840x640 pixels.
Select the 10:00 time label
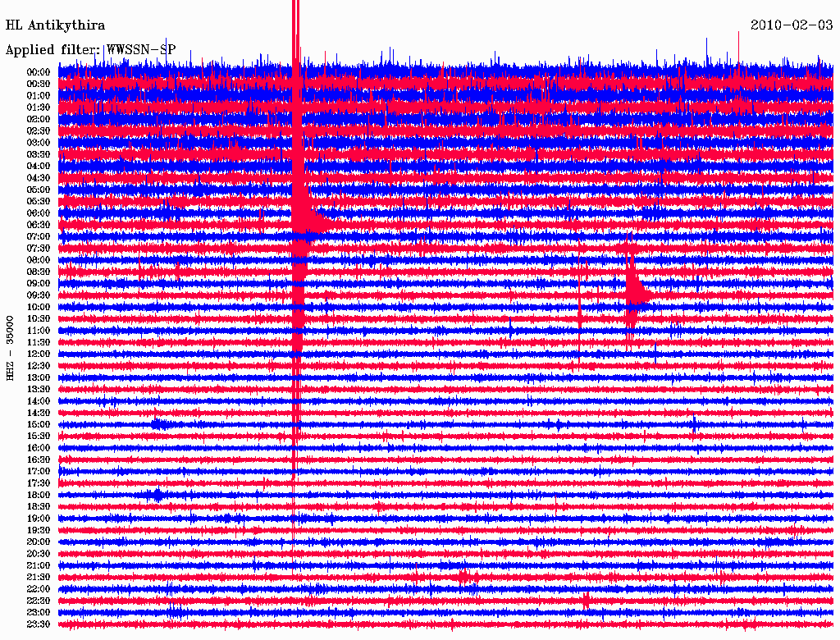click(39, 307)
